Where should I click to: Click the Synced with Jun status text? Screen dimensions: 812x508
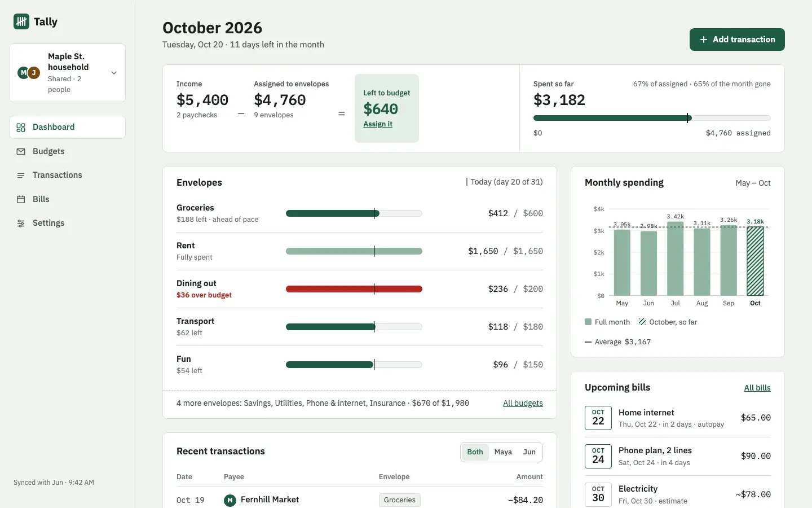pyautogui.click(x=54, y=483)
